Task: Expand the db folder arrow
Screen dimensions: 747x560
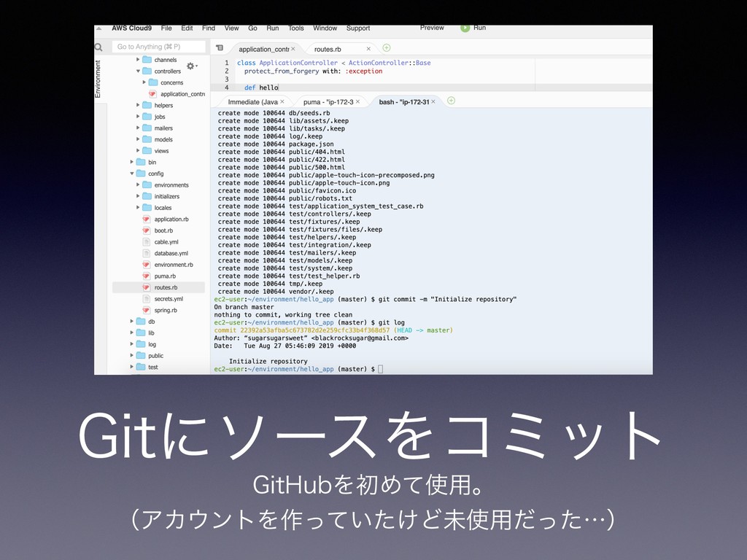Action: 132,322
